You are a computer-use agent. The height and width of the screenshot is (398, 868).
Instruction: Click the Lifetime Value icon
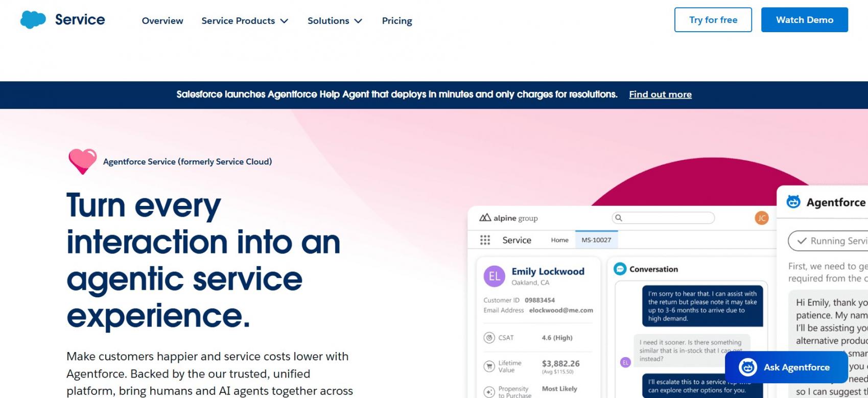489,366
